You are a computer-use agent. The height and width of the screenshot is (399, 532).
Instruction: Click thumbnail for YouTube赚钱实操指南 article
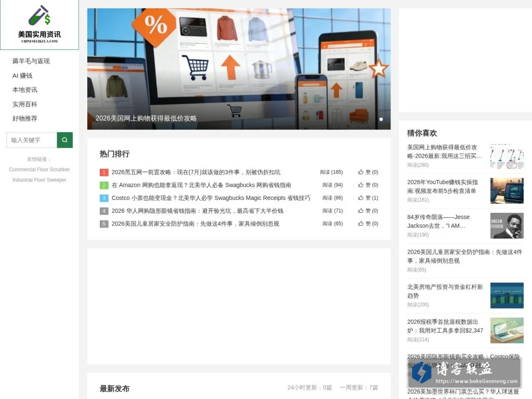[x=507, y=191]
